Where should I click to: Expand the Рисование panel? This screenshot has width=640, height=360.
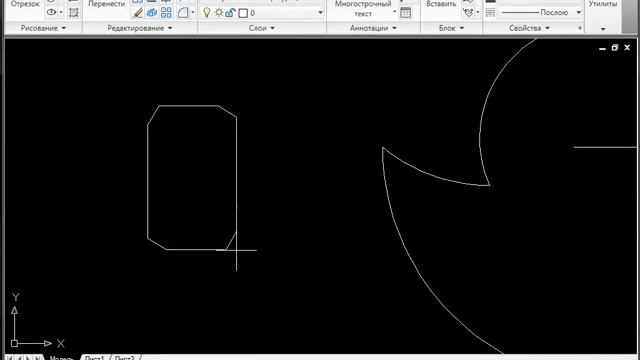[43, 28]
